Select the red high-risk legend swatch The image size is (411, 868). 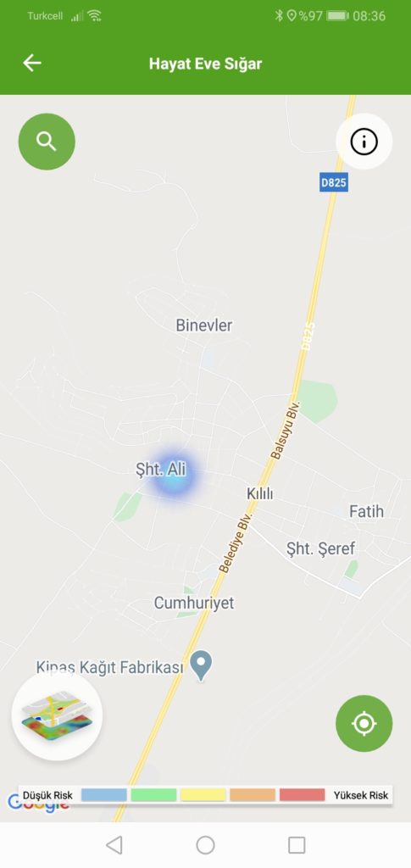[x=302, y=795]
